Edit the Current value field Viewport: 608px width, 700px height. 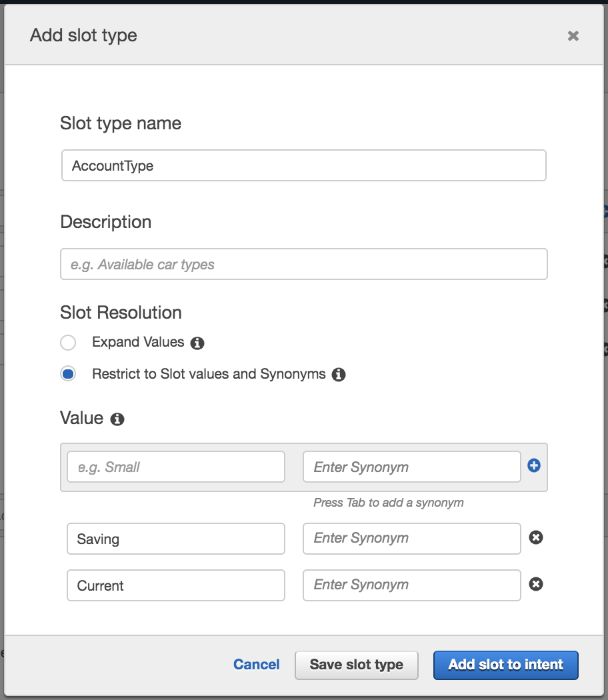176,585
